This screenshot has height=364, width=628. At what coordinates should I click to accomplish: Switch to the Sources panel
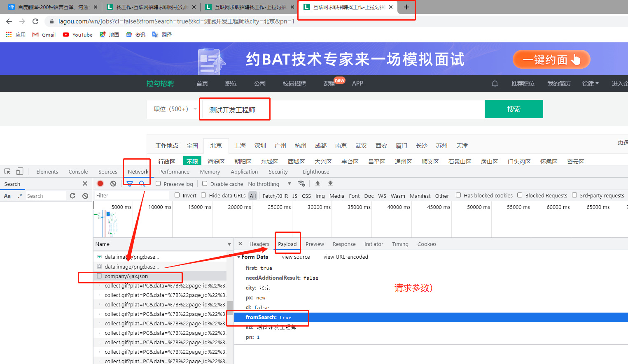click(108, 172)
